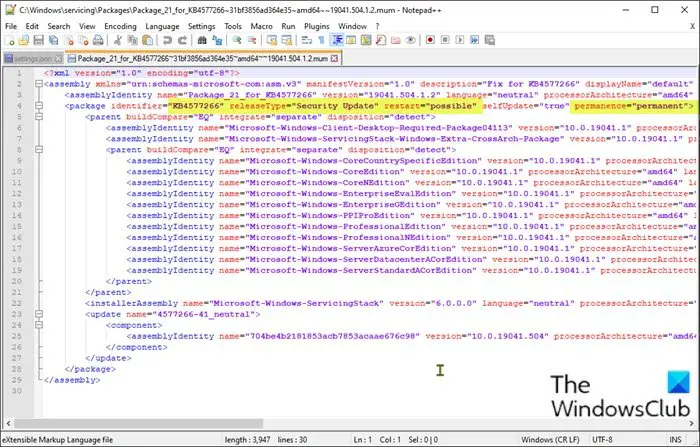Collapse the package node on line 4
The width and height of the screenshot is (700, 447).
[x=39, y=106]
